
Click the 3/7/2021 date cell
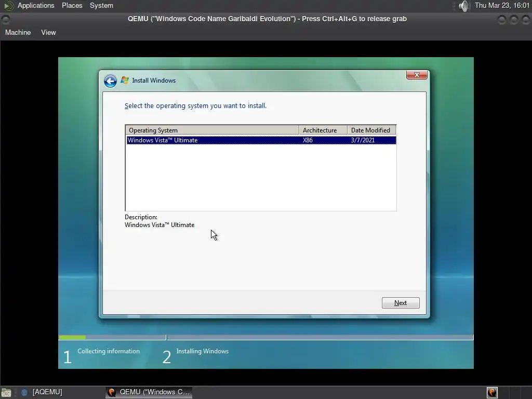point(363,140)
